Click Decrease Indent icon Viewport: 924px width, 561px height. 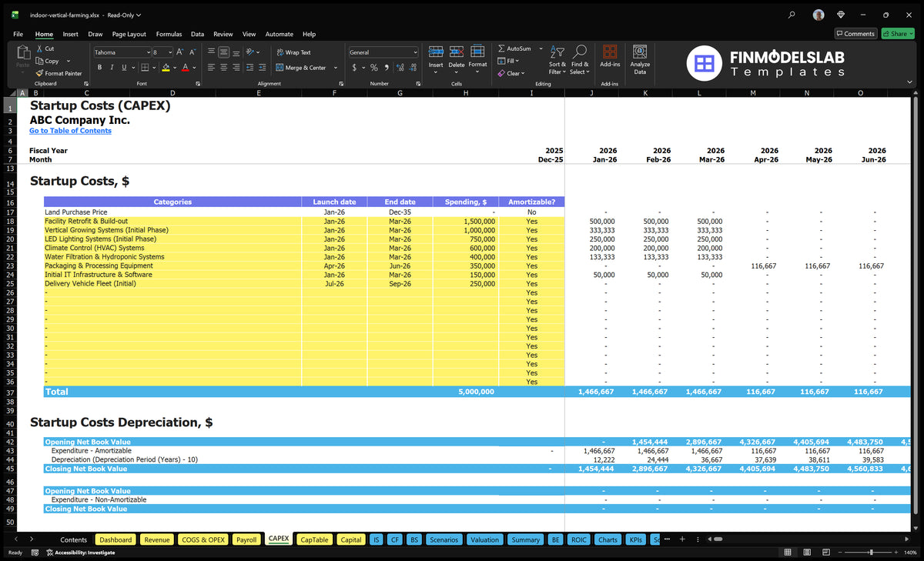(250, 68)
